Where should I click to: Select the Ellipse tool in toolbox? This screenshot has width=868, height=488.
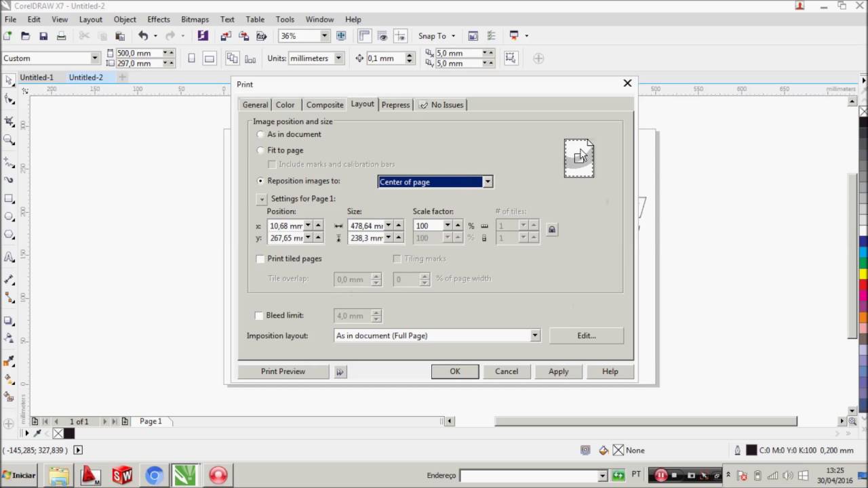coord(9,217)
